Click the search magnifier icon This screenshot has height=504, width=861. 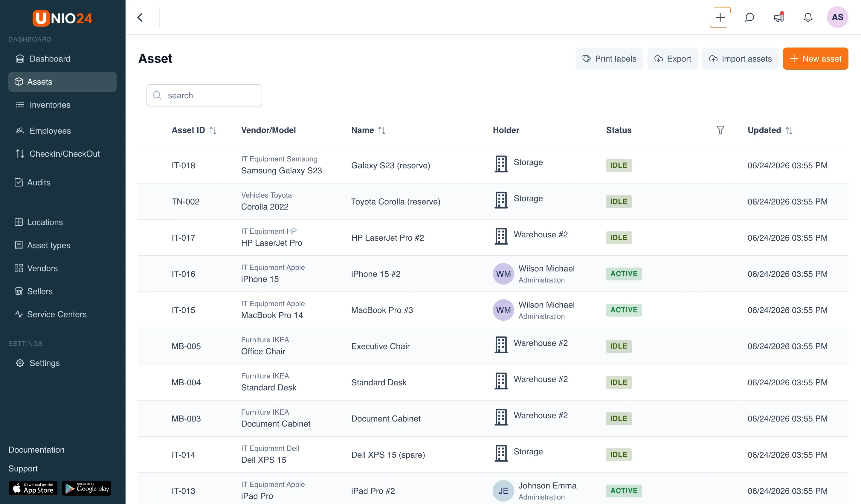[157, 95]
